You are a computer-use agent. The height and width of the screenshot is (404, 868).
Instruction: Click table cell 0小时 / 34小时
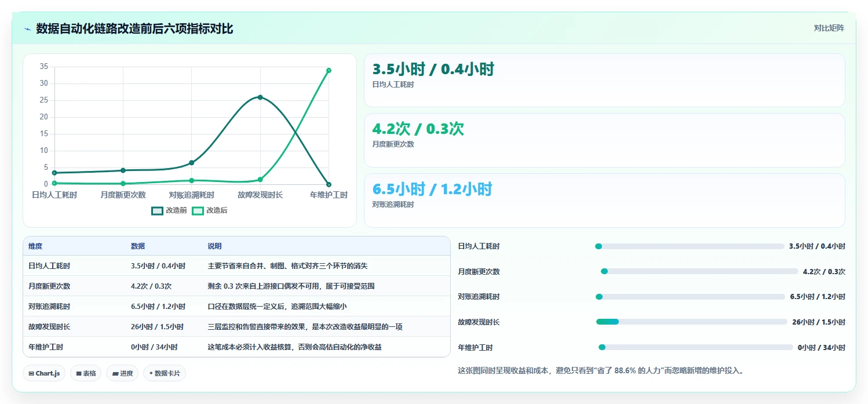click(x=154, y=347)
